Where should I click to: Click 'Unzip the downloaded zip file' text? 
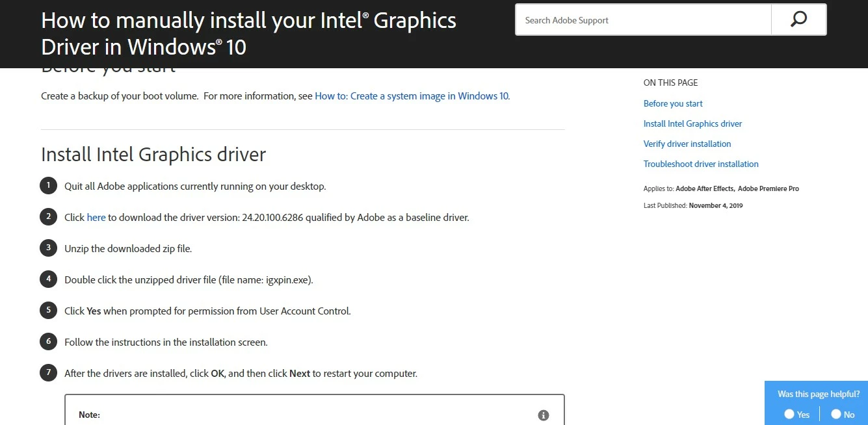coord(128,248)
